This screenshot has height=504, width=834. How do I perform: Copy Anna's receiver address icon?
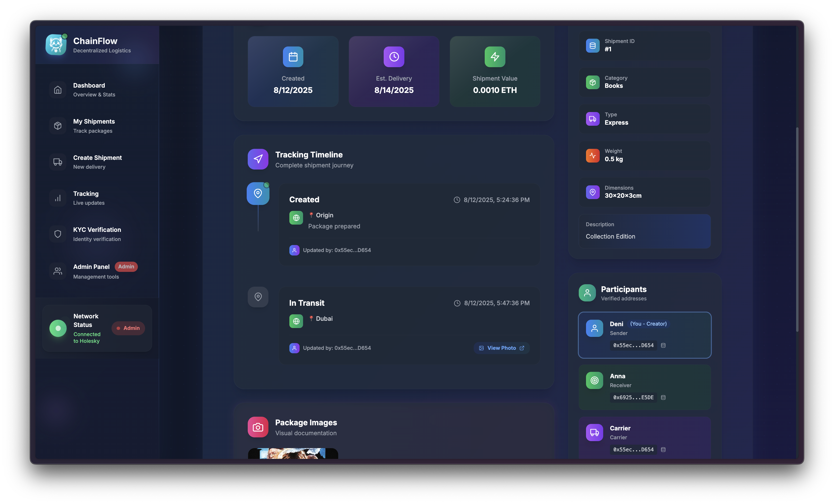(663, 397)
